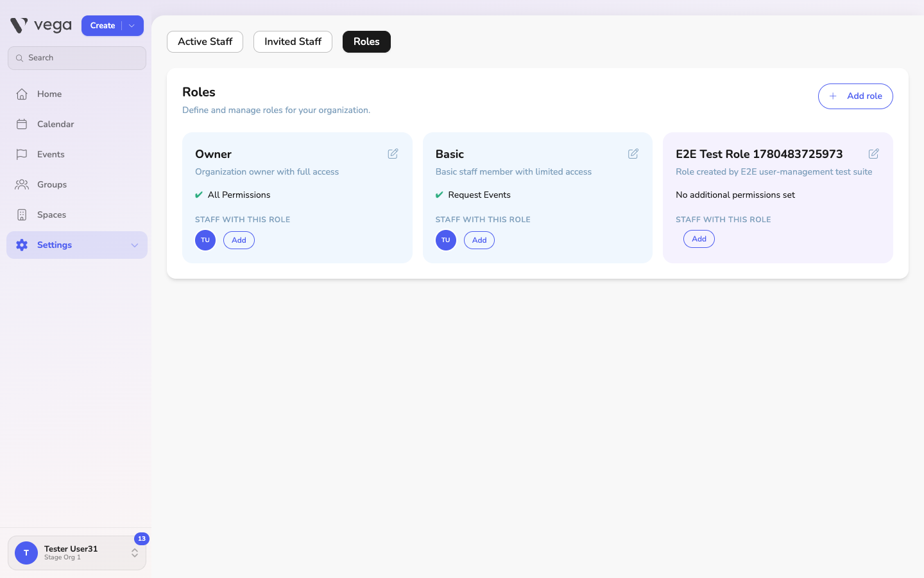Click 'All Permissions' label in Owner card

pyautogui.click(x=239, y=195)
